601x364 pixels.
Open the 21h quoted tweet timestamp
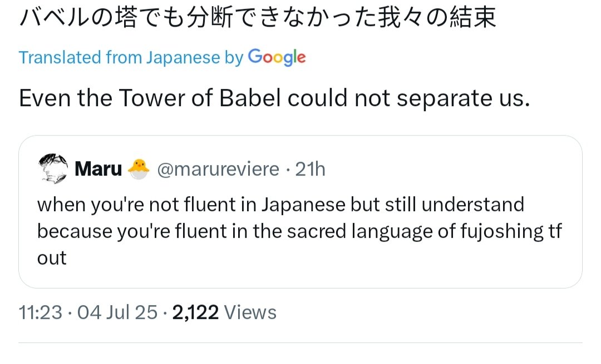[310, 169]
